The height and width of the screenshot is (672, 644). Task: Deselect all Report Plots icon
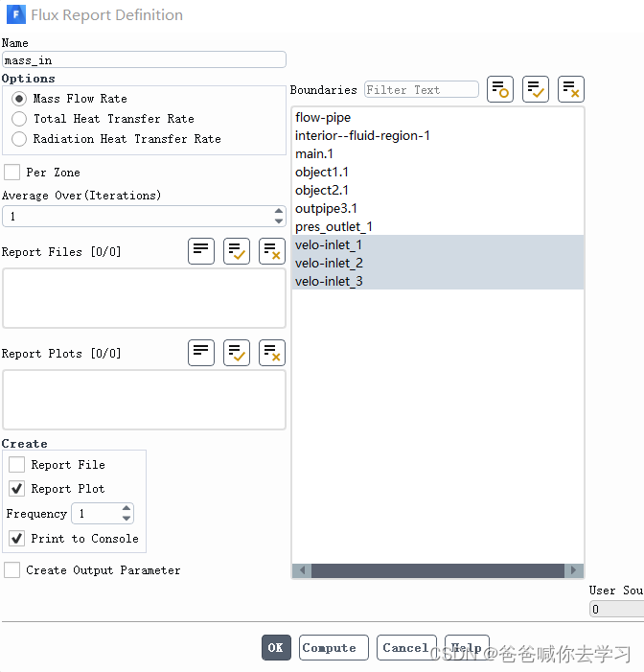coord(272,353)
